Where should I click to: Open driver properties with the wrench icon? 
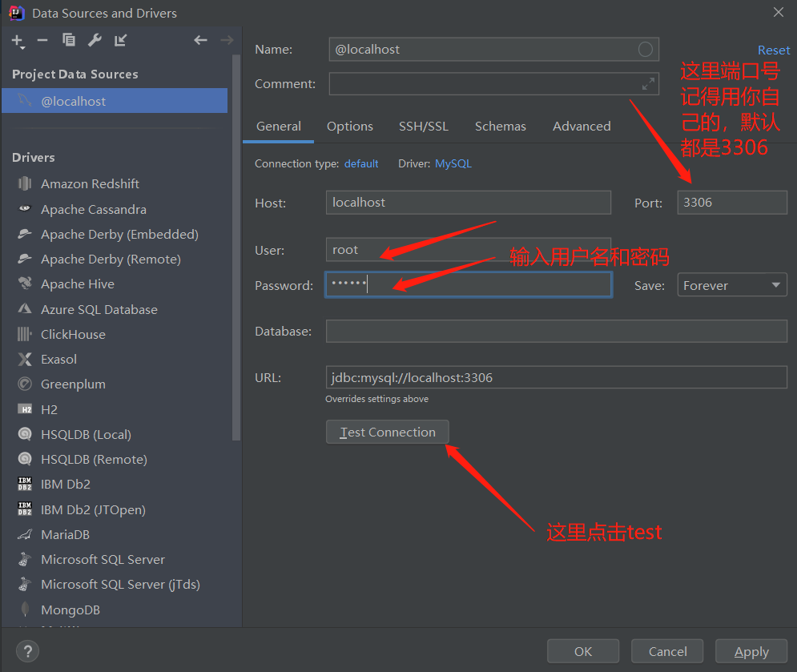pos(95,40)
